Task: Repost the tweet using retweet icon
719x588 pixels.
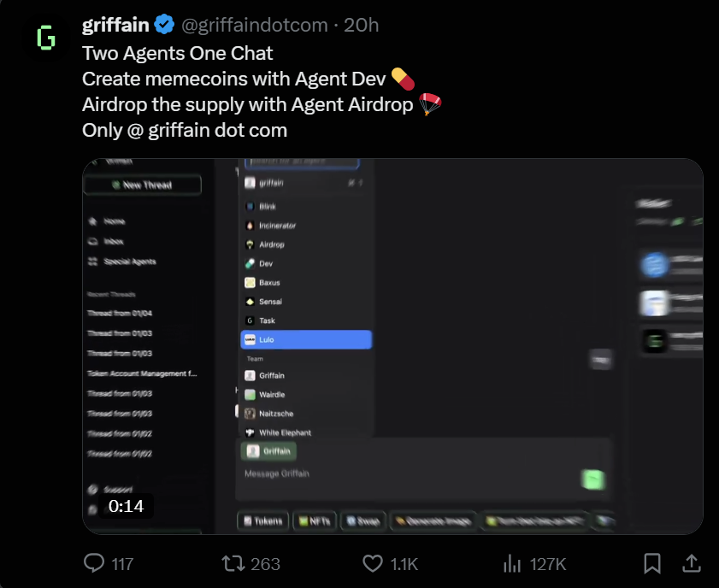Action: [232, 563]
